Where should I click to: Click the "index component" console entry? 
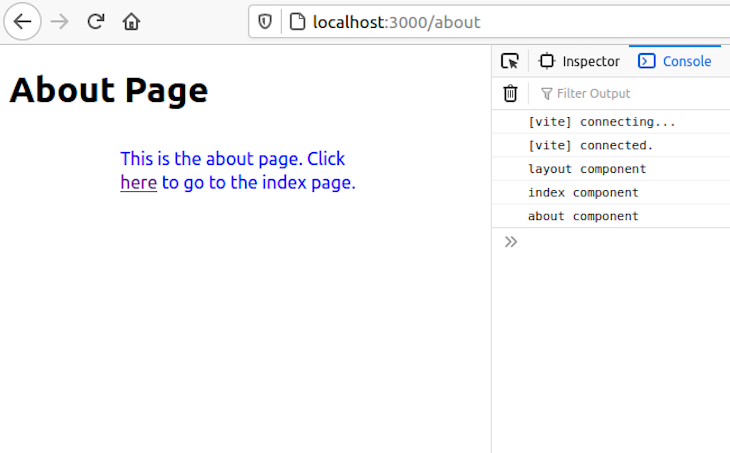point(583,192)
